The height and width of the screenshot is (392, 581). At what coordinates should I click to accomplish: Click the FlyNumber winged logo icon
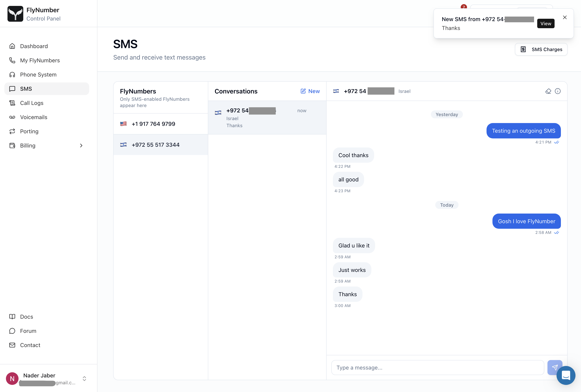coord(15,14)
